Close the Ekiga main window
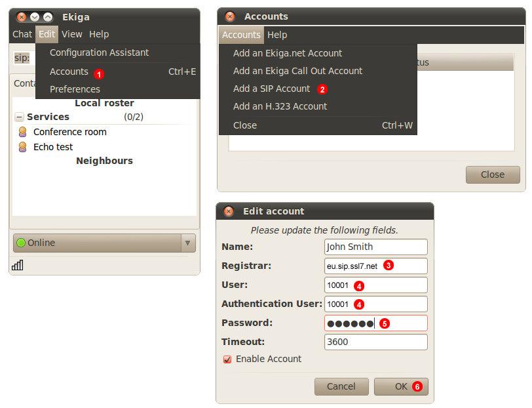 22,17
